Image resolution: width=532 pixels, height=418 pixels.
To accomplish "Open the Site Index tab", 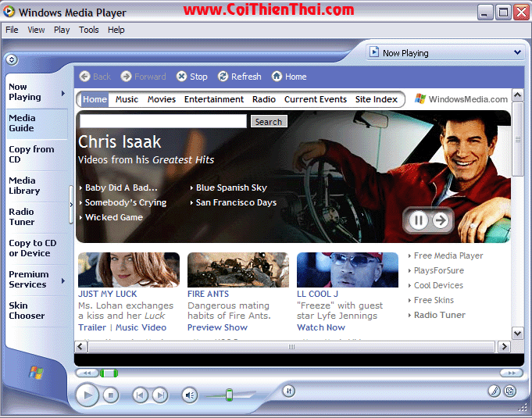I will [x=377, y=99].
